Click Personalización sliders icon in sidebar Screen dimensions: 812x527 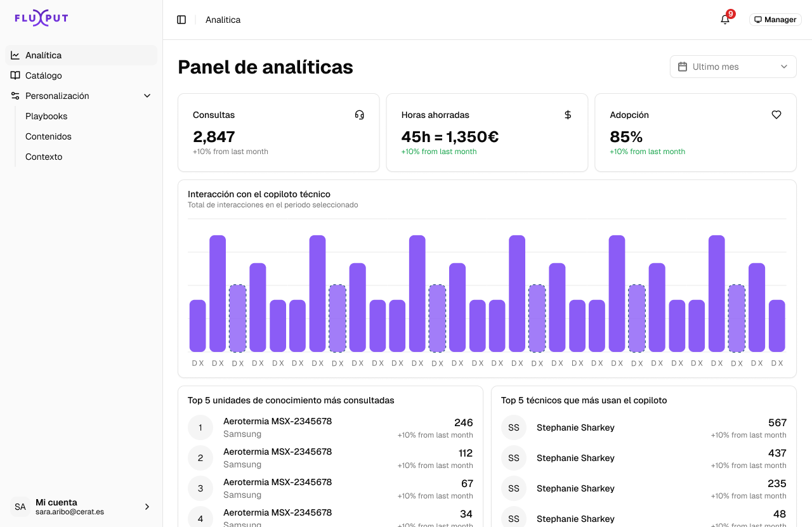click(15, 96)
